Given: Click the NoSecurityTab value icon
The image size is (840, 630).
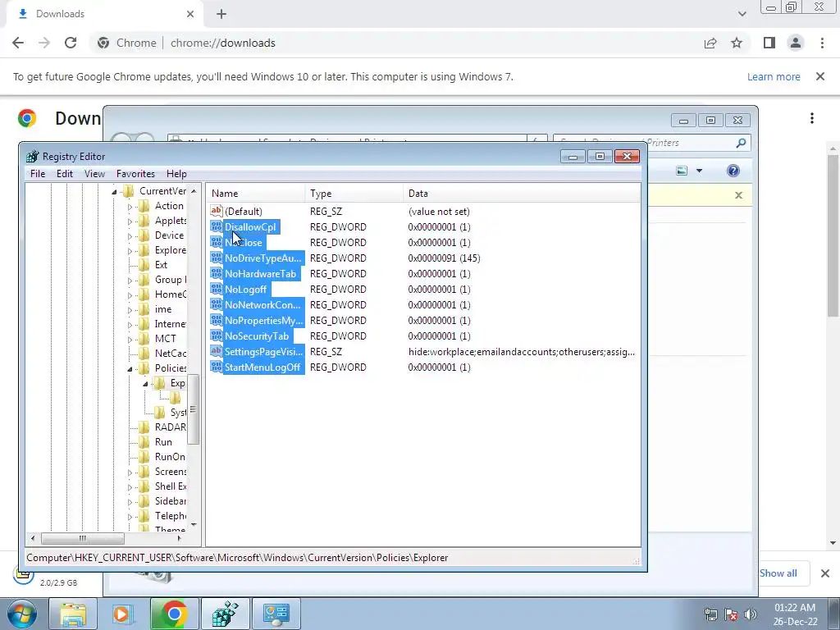Looking at the screenshot, I should pyautogui.click(x=217, y=336).
